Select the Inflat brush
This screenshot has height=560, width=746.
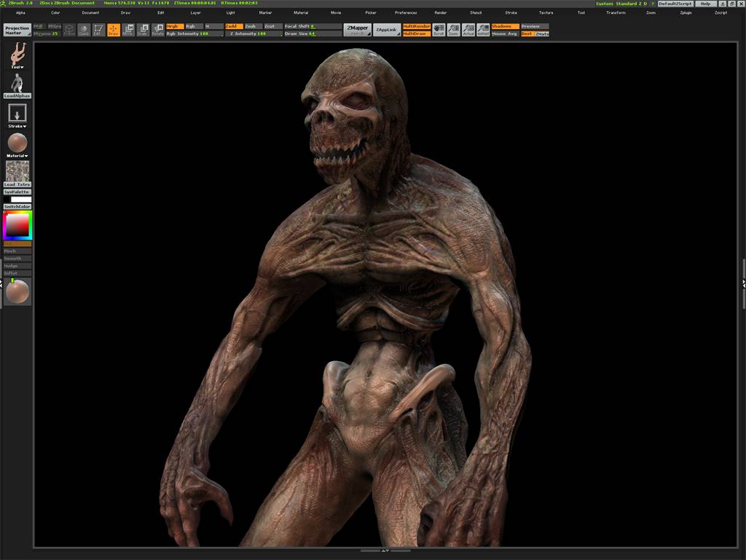[17, 273]
